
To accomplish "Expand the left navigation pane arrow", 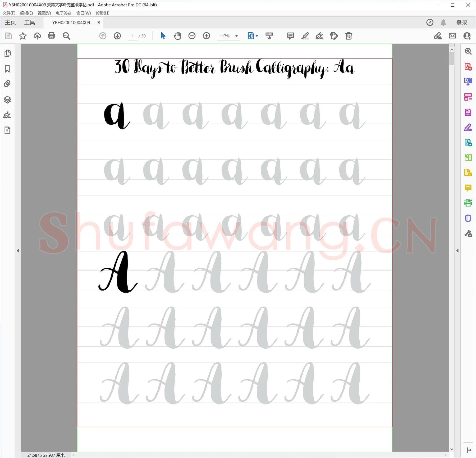I will 18,251.
